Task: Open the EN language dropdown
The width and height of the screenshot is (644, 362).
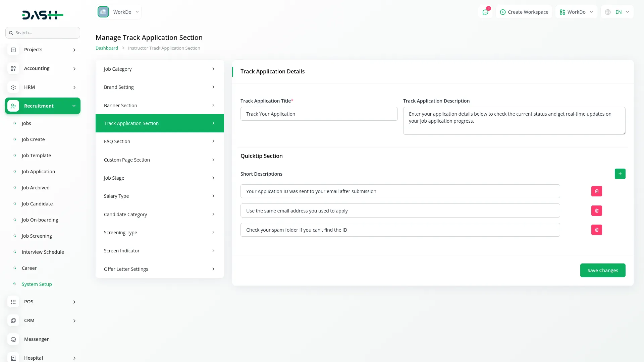Action: pos(617,12)
